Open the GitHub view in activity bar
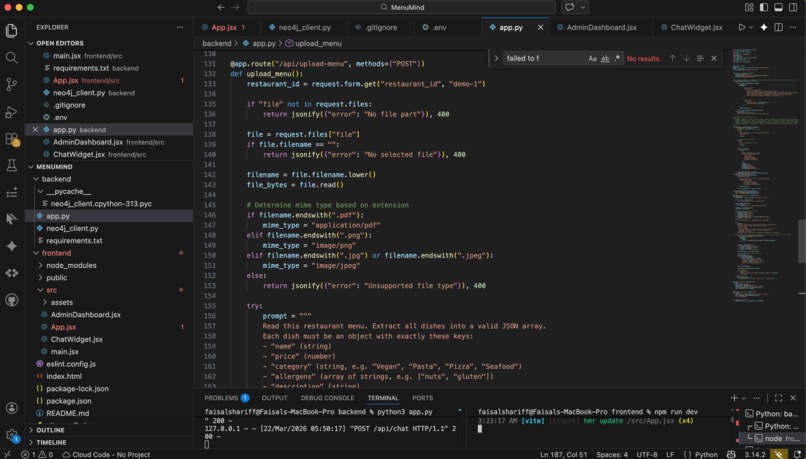The height and width of the screenshot is (459, 806). (x=11, y=300)
